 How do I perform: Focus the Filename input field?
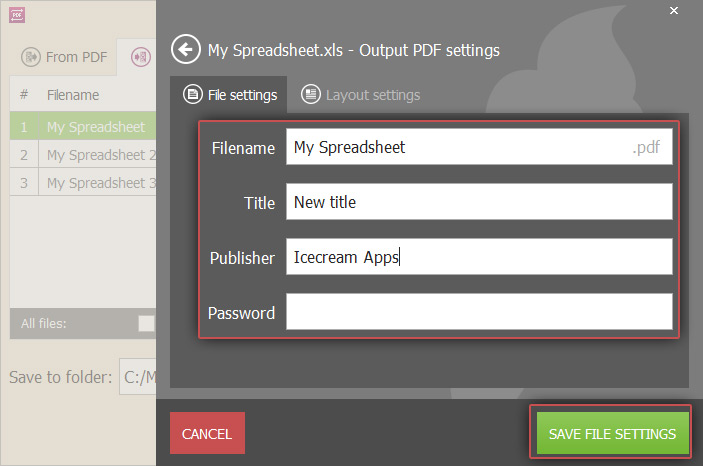(x=479, y=147)
